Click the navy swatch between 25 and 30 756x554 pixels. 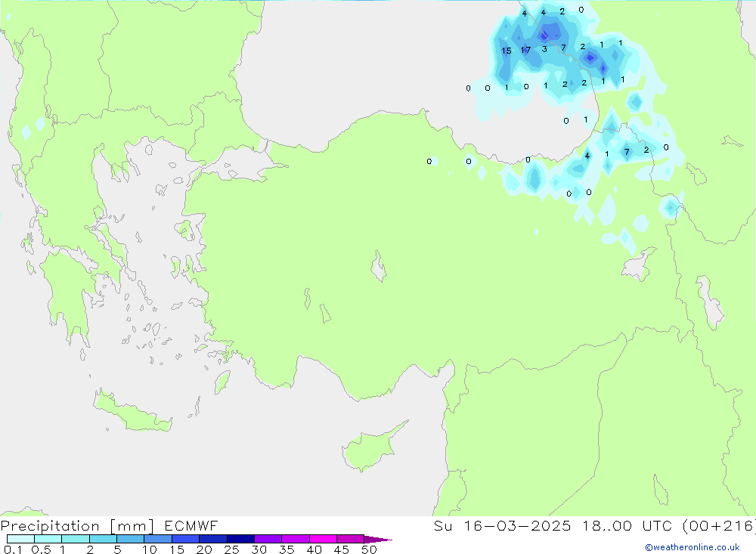[240, 539]
